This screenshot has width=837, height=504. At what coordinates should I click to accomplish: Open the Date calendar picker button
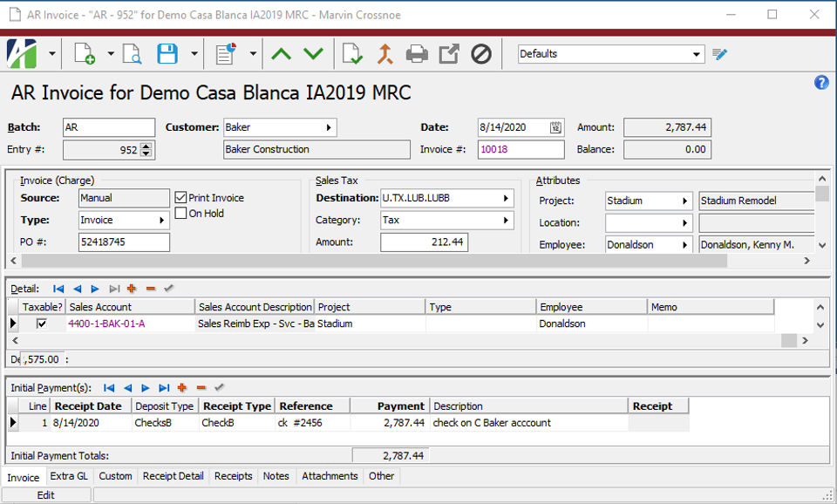tap(556, 128)
